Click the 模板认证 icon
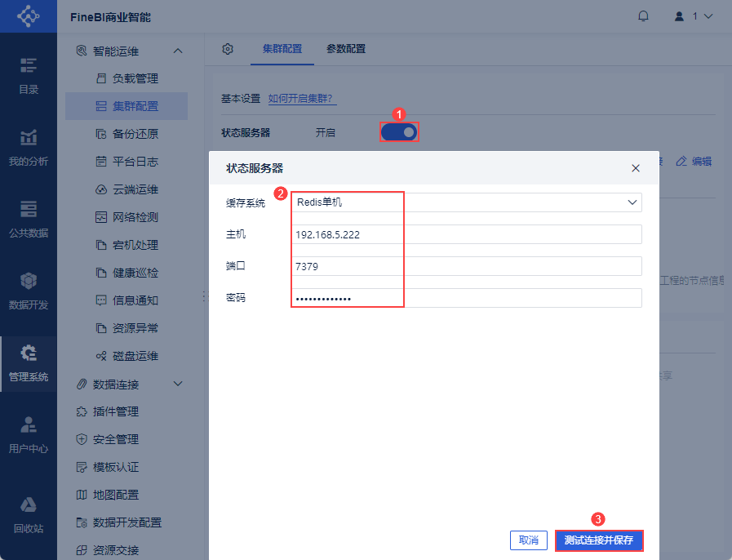The image size is (732, 560). point(82,467)
